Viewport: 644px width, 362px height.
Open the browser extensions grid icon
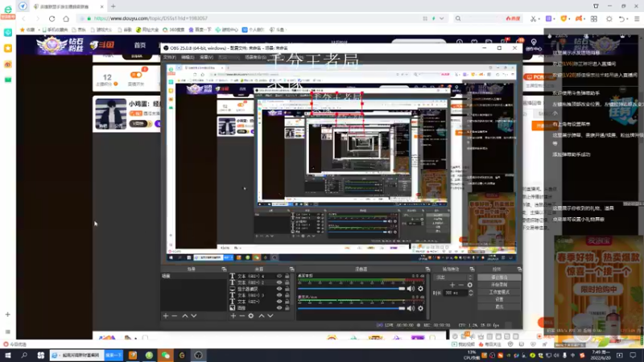click(x=594, y=19)
